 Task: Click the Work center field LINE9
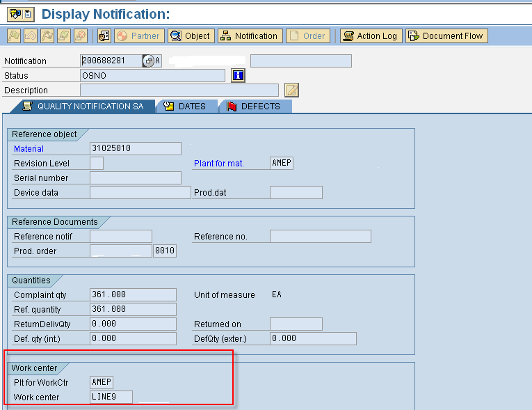point(111,397)
